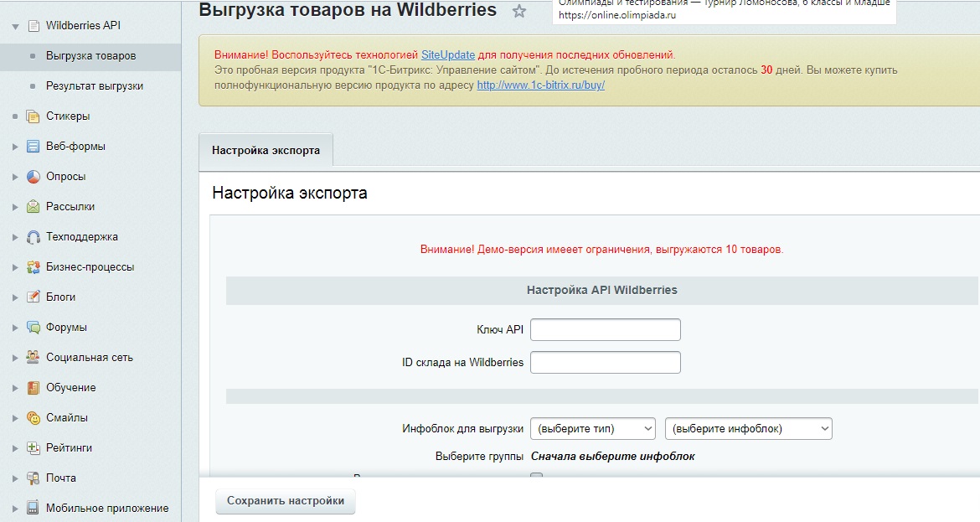Open the 'выберите тип' dropdown
Screen dimensions: 980x522
(x=593, y=429)
